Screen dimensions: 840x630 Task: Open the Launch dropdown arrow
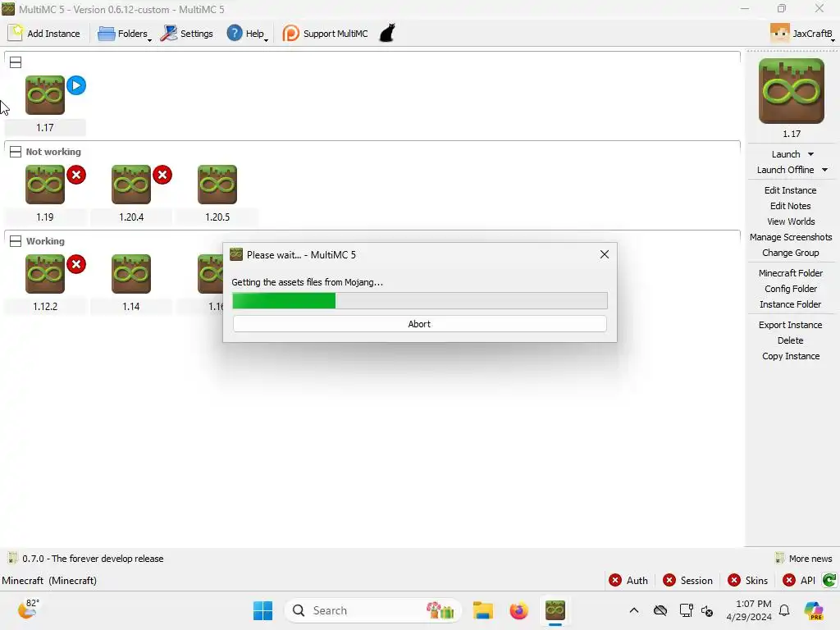tap(810, 154)
